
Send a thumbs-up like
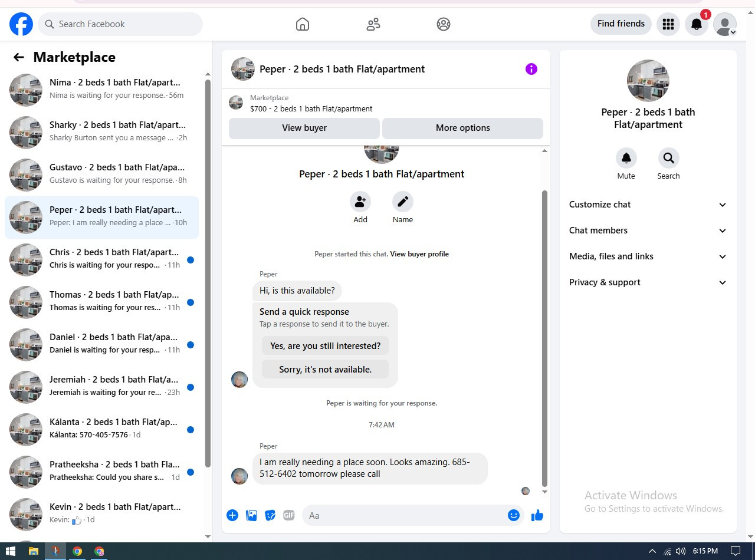537,515
